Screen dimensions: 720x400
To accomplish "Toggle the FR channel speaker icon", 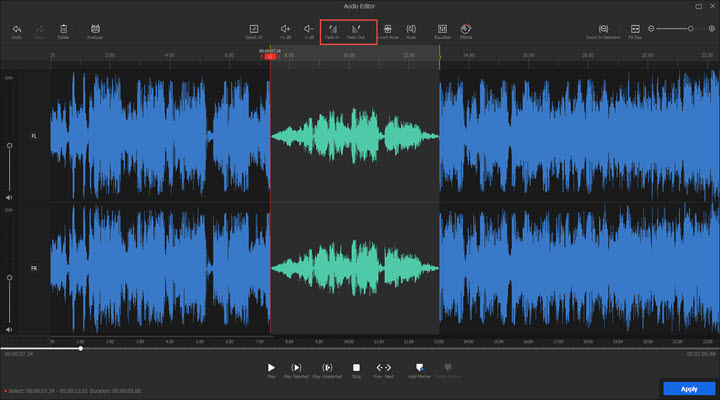I will tap(10, 327).
